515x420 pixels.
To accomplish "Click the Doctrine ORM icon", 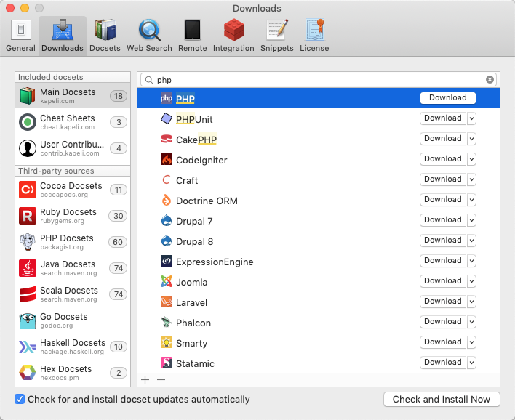I will coord(167,200).
